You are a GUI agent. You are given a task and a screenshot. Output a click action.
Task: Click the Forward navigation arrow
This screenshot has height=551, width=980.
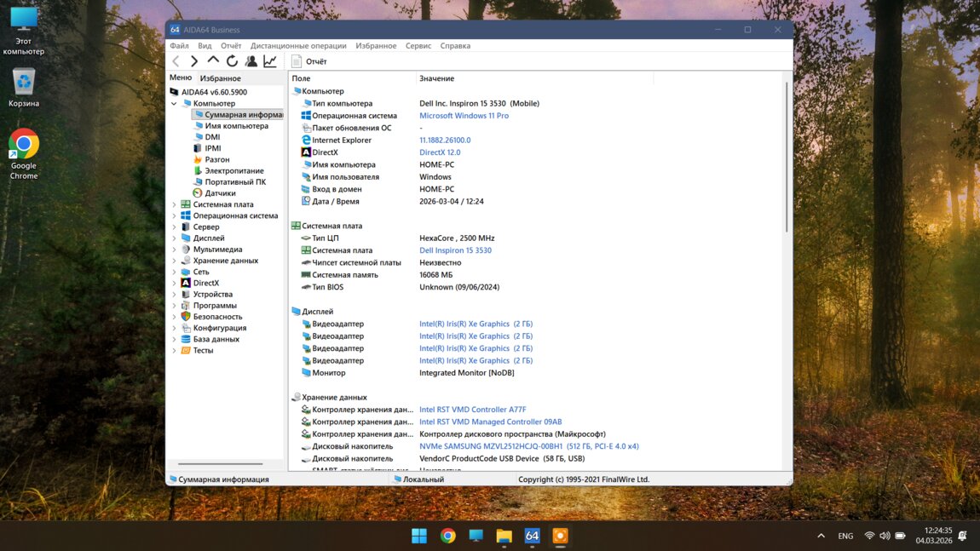point(194,61)
